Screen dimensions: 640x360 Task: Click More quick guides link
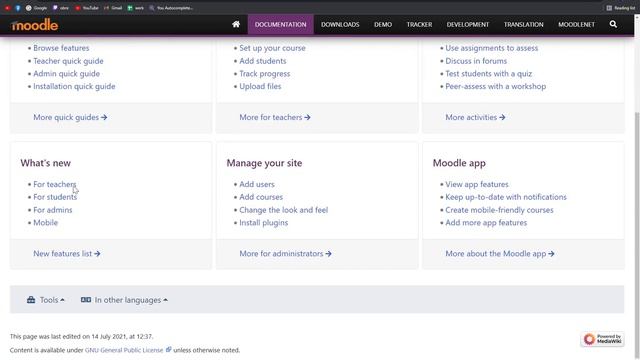[70, 117]
